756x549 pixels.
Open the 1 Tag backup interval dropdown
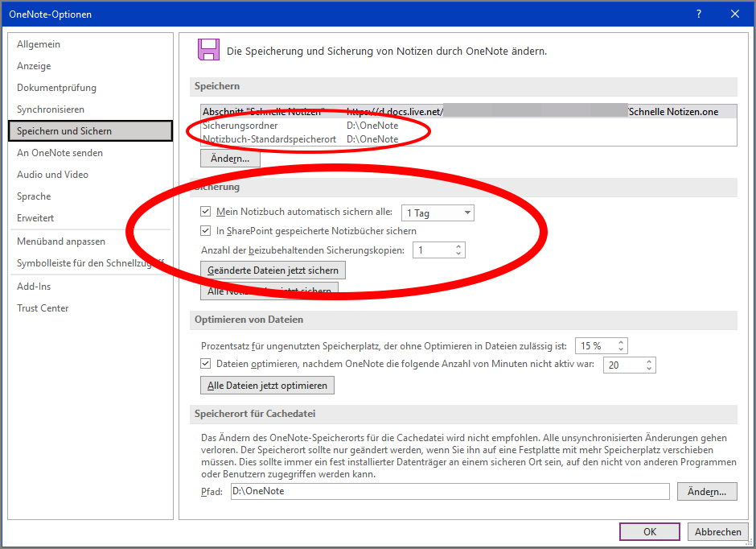pyautogui.click(x=438, y=213)
